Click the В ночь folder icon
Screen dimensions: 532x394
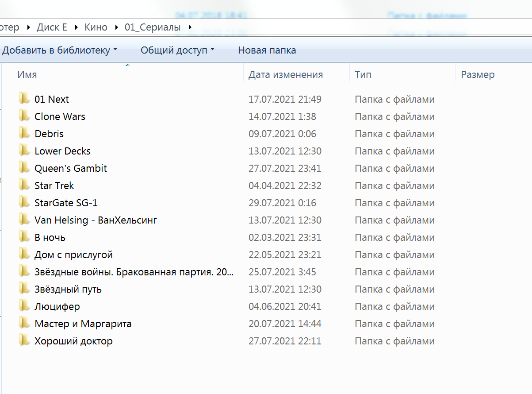click(x=24, y=237)
